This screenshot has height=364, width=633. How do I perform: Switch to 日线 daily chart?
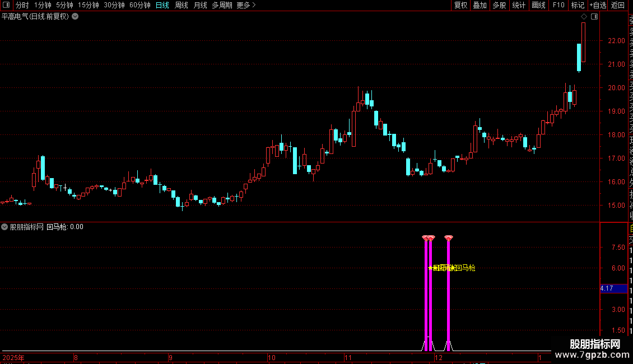[x=162, y=5]
